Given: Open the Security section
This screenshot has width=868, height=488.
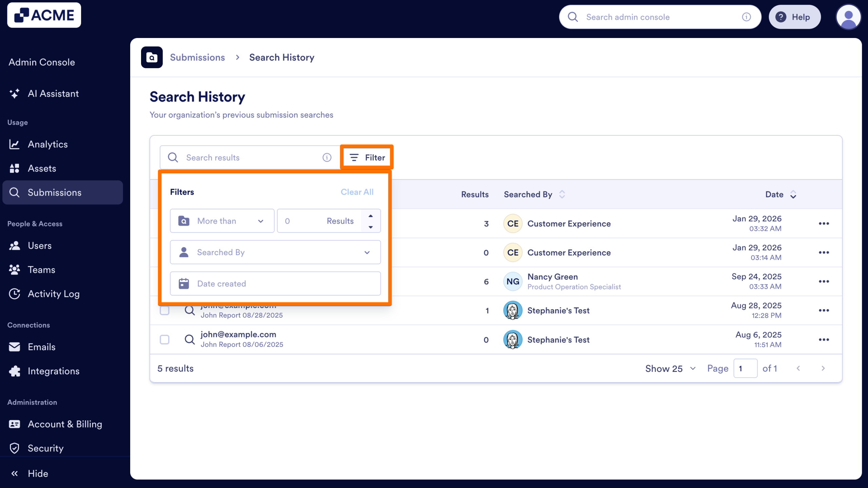Looking at the screenshot, I should [45, 448].
